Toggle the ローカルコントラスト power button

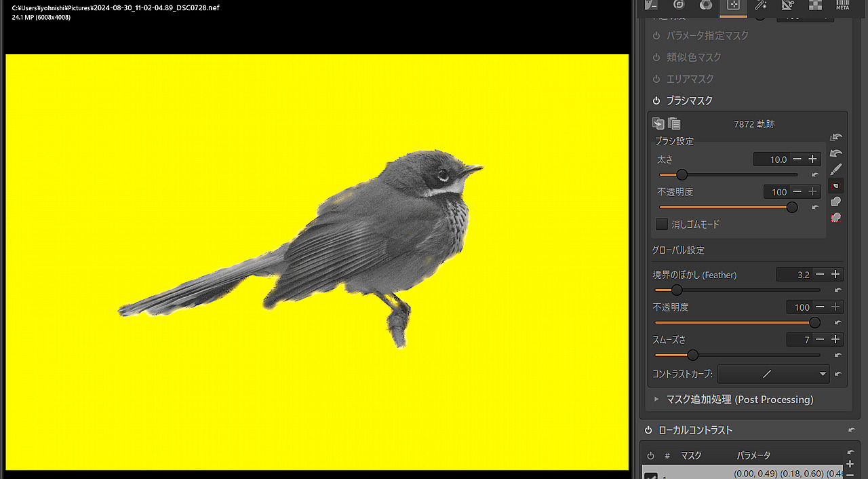click(x=648, y=430)
